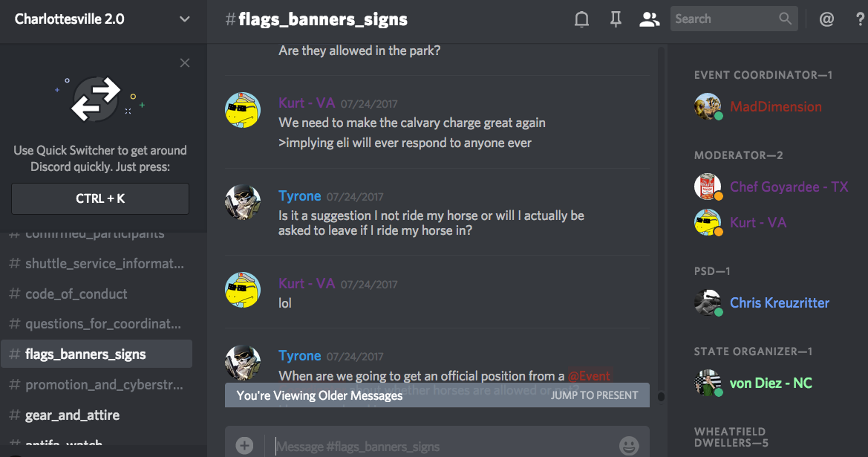The image size is (868, 457).
Task: Dismiss the Quick Switcher tip
Action: [x=185, y=63]
